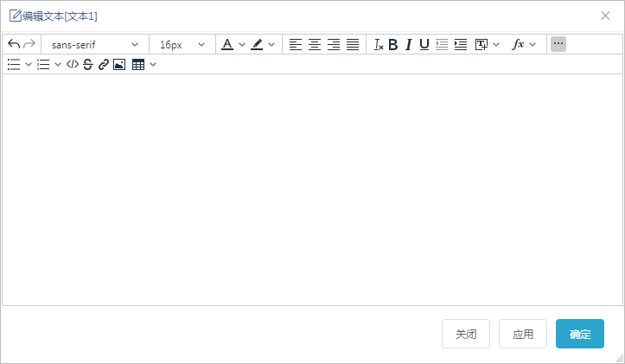Click the edit icon beside the dialog title
The width and height of the screenshot is (625, 364).
coord(16,16)
